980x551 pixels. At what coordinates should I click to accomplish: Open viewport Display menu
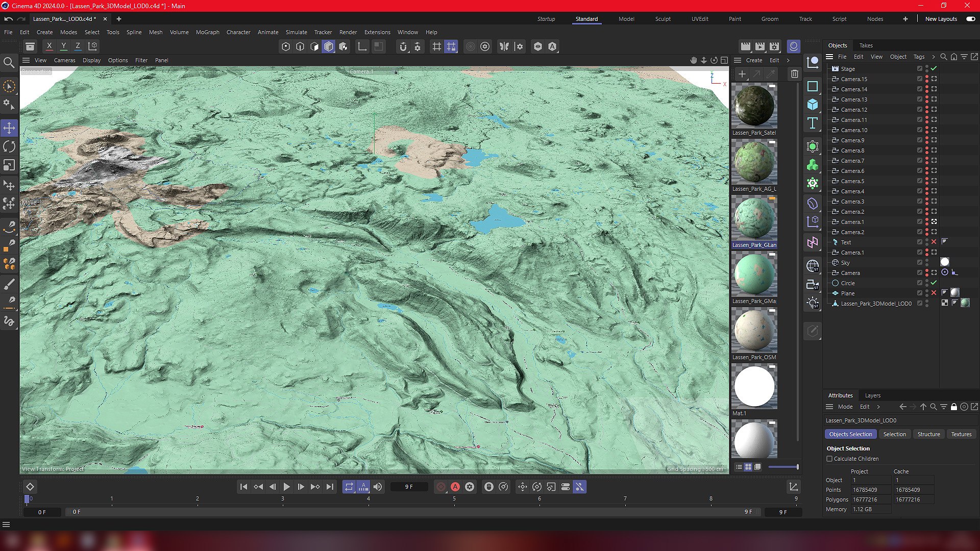coord(91,60)
